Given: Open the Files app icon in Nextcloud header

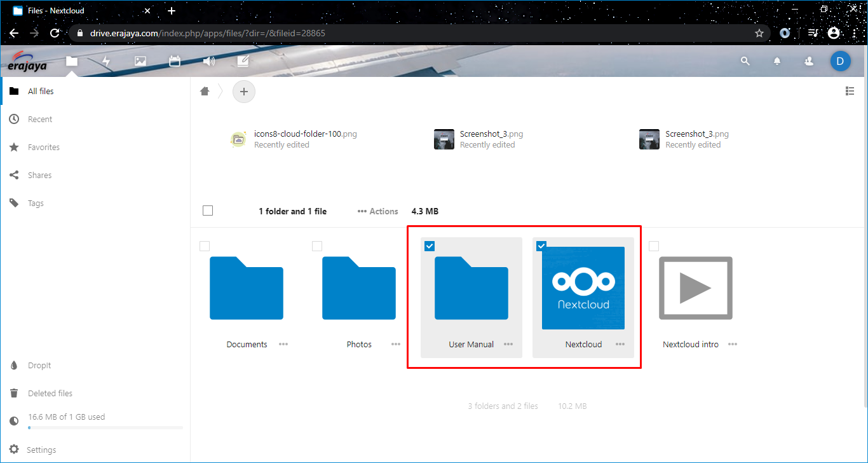Looking at the screenshot, I should pyautogui.click(x=72, y=61).
